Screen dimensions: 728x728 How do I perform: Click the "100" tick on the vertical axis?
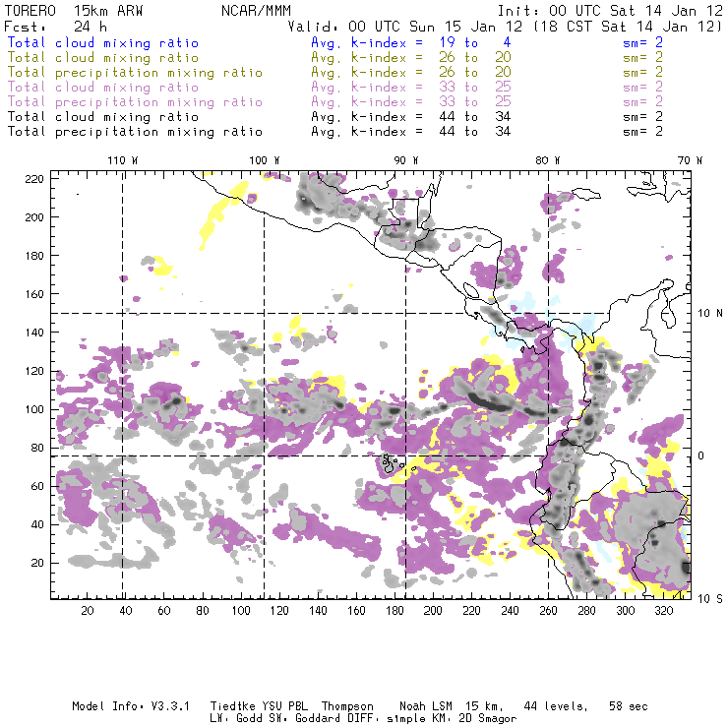click(x=33, y=409)
